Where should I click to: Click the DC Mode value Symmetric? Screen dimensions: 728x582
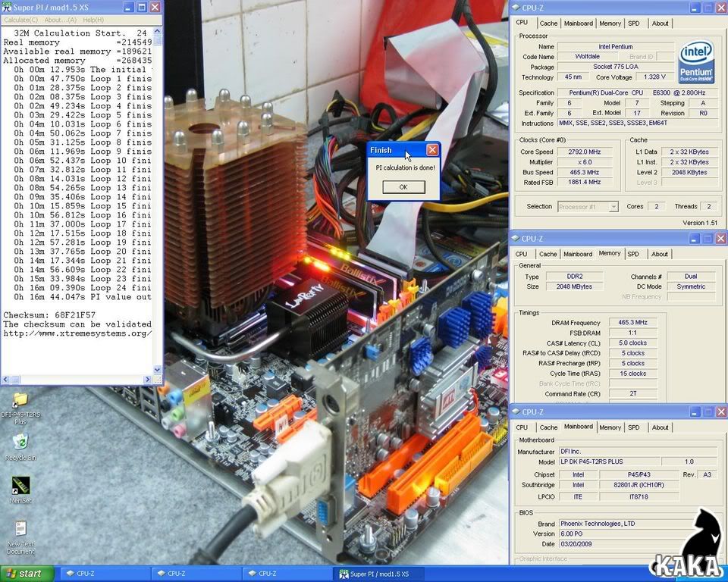pyautogui.click(x=691, y=286)
